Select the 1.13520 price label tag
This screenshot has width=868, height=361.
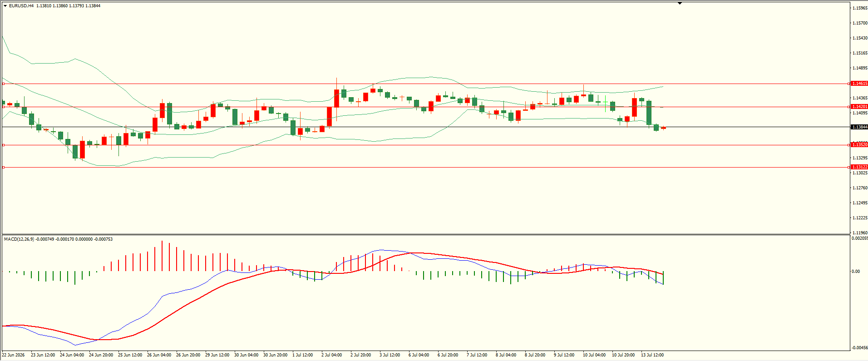(859, 145)
